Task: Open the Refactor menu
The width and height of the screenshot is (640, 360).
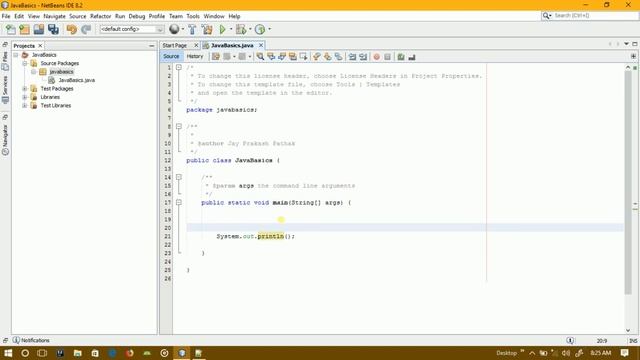Action: [100, 16]
